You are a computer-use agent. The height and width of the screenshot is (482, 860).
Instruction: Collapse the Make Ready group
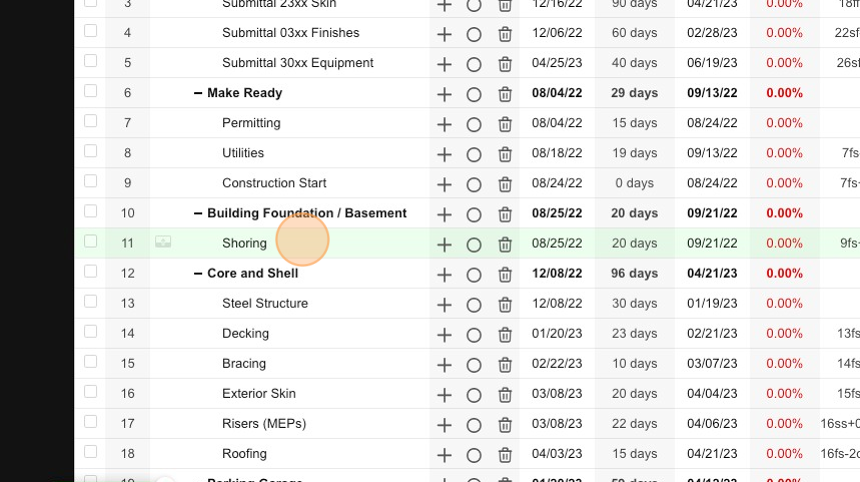tap(198, 93)
